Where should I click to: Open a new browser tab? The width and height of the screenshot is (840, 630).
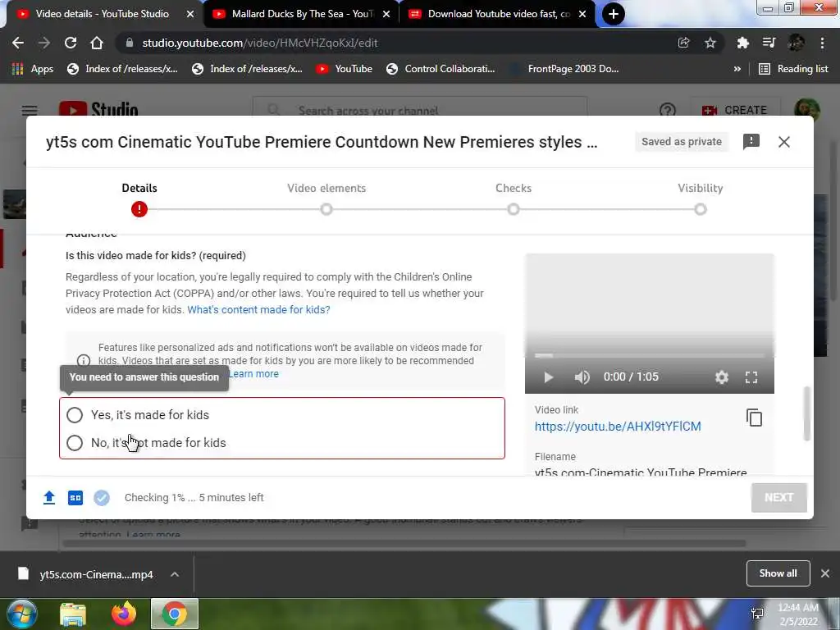pyautogui.click(x=614, y=14)
